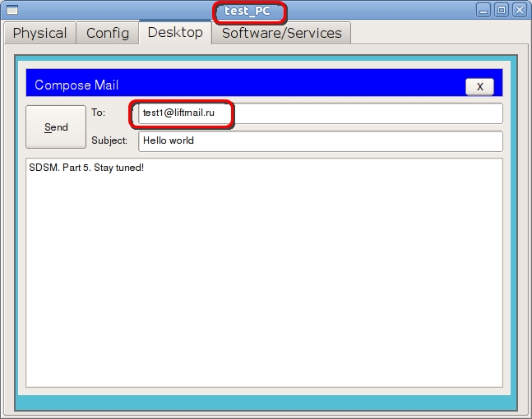Open the window menu icon in title bar
Image resolution: width=532 pixels, height=419 pixels.
tap(12, 11)
